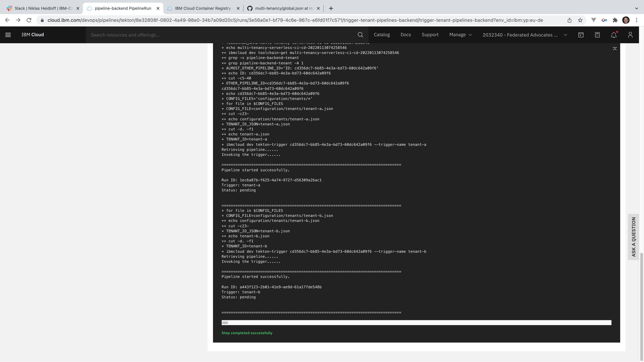
Task: Open the cost estimator calculator icon
Action: pyautogui.click(x=597, y=35)
